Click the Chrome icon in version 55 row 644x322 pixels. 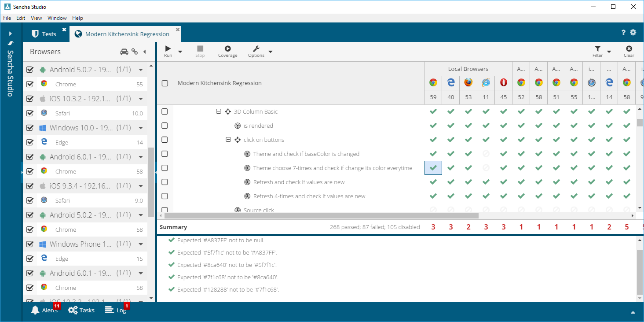tap(44, 84)
